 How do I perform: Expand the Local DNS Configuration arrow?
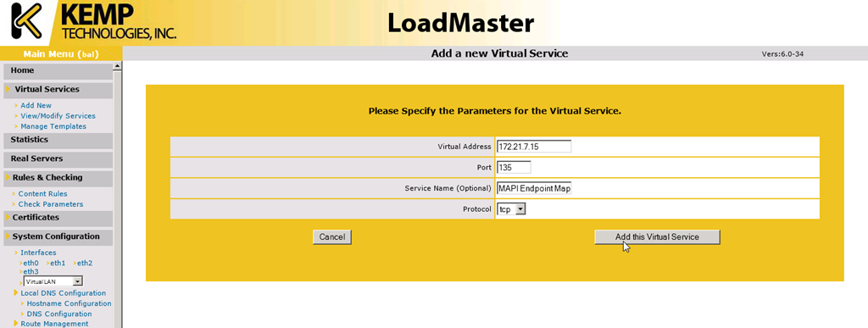coord(16,292)
